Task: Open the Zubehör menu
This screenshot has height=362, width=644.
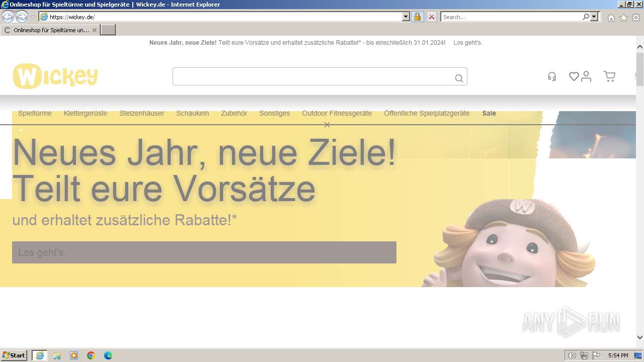Action: (234, 113)
